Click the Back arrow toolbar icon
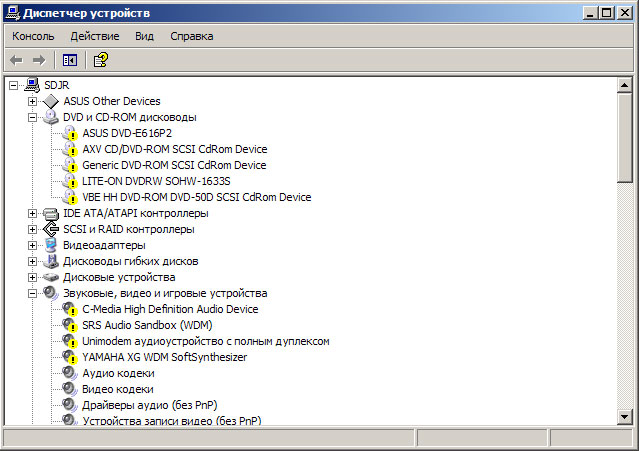This screenshot has width=639, height=451. (16, 61)
